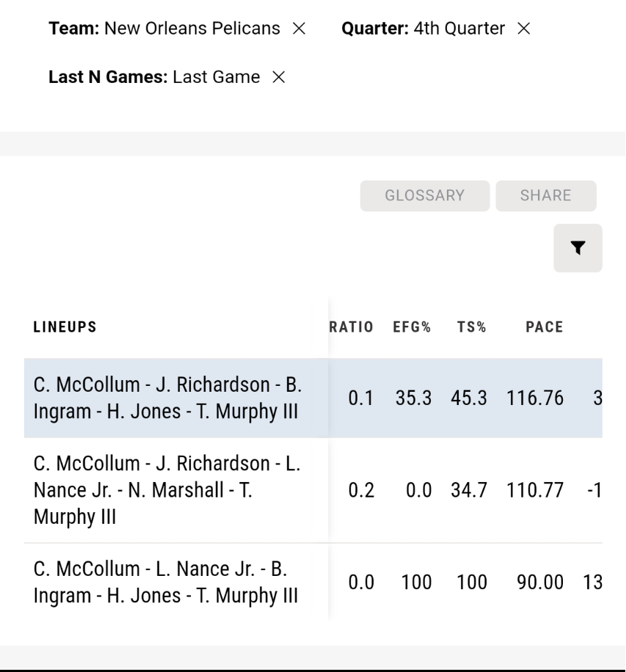Open the table filter funnel icon

click(578, 248)
